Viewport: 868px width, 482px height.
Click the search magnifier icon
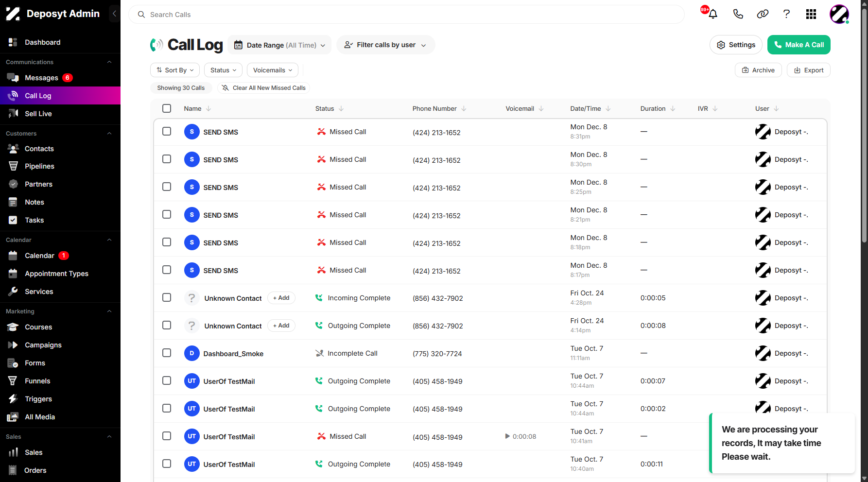141,15
